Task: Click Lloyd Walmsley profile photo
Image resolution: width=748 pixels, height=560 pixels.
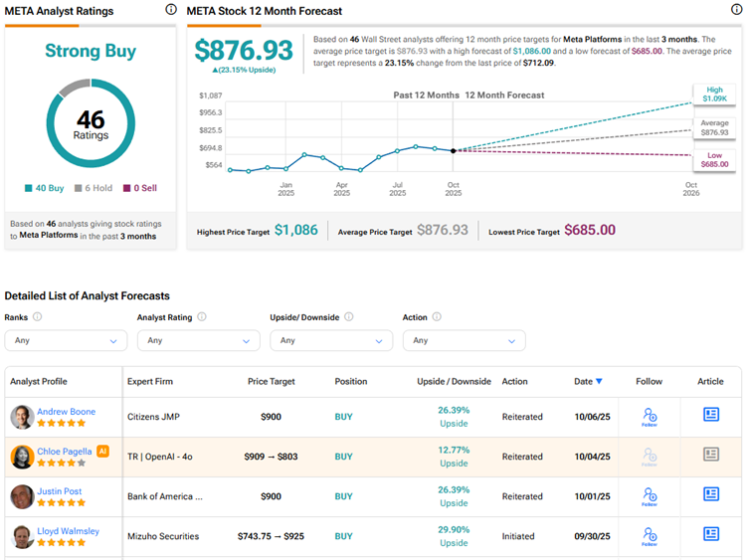Action: [21, 536]
